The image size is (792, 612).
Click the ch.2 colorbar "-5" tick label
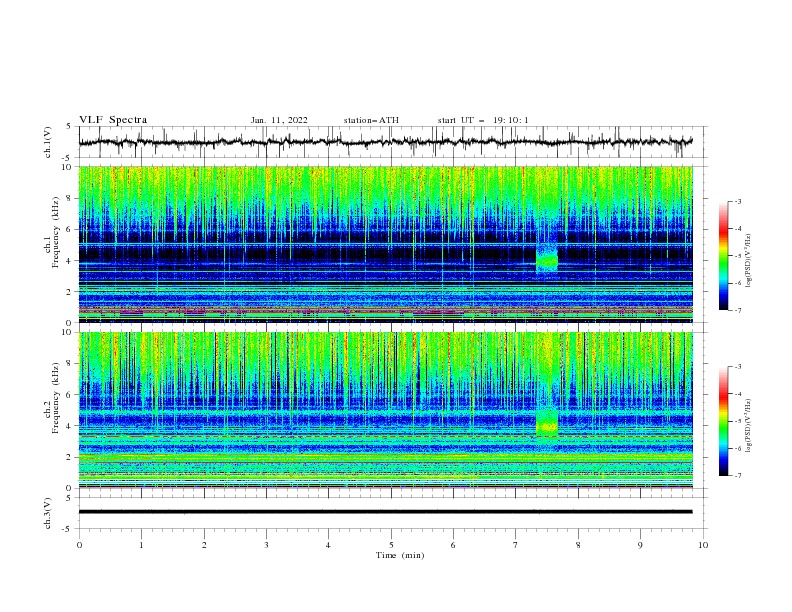click(738, 421)
